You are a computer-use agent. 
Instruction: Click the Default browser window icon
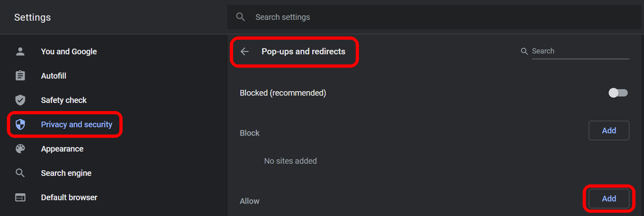[20, 197]
